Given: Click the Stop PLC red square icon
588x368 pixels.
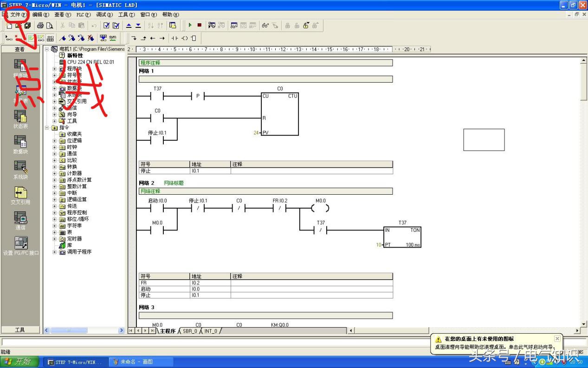Looking at the screenshot, I should 199,26.
